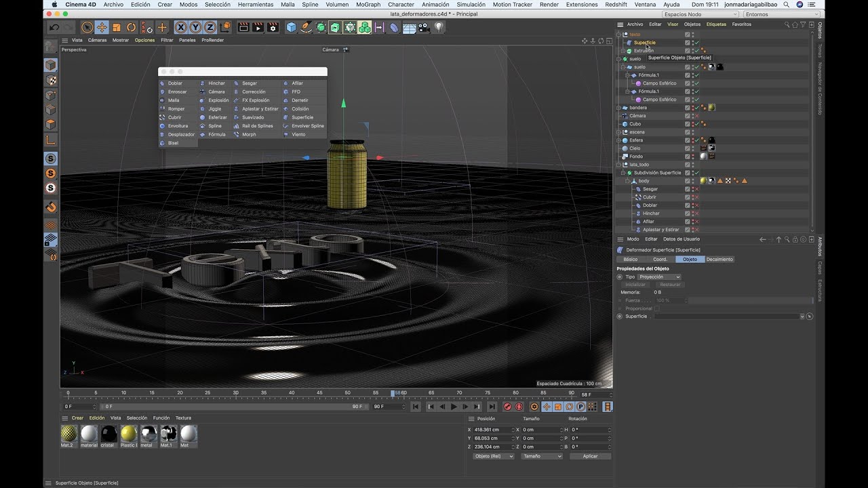Open the Tamaño dropdown below coordinates
The height and width of the screenshot is (488, 868).
[x=542, y=456]
